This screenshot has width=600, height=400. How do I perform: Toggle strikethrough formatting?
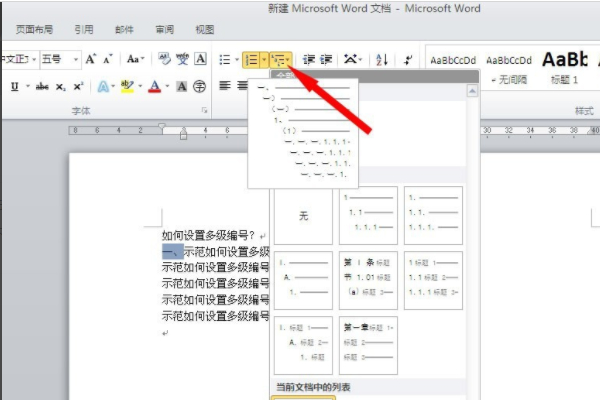coord(42,87)
